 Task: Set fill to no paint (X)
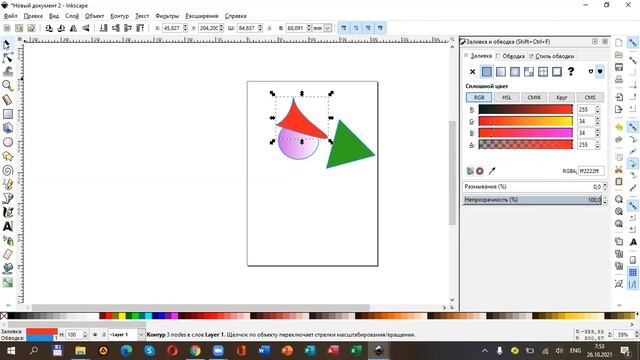(x=472, y=72)
